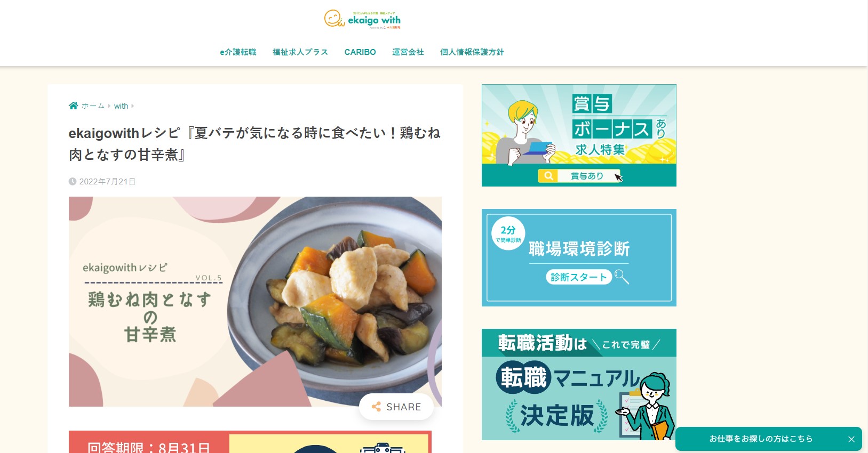This screenshot has width=868, height=453.
Task: Click the recipe featured image
Action: (255, 302)
